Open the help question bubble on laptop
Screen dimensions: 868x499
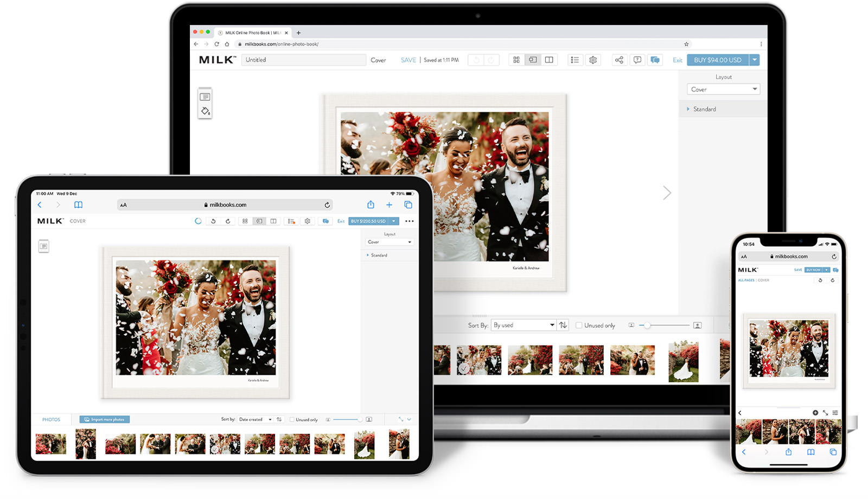tap(637, 60)
